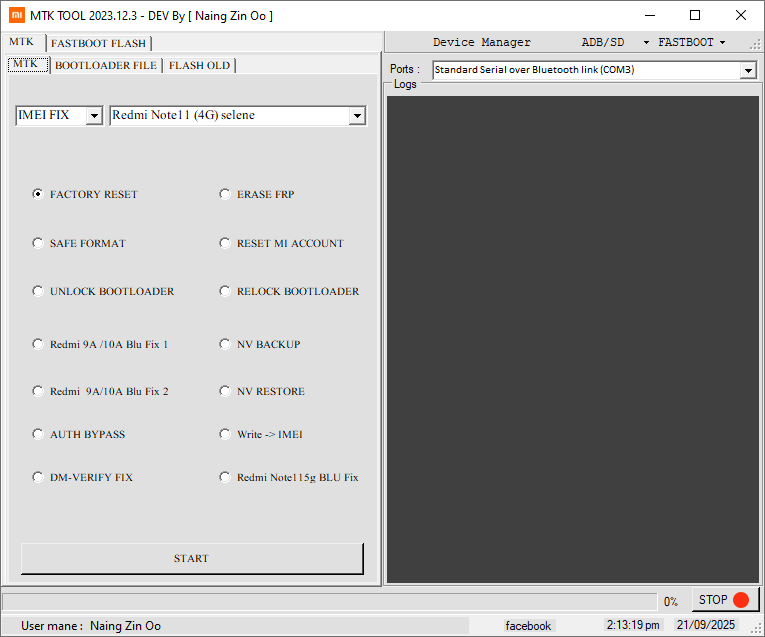This screenshot has height=637, width=765.
Task: Click the progress bar at the bottom
Action: (x=330, y=601)
